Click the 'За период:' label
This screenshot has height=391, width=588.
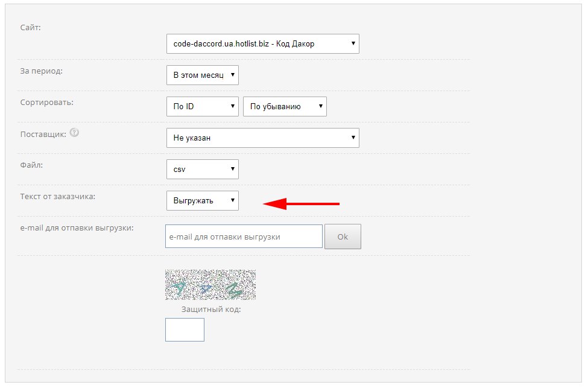[42, 71]
